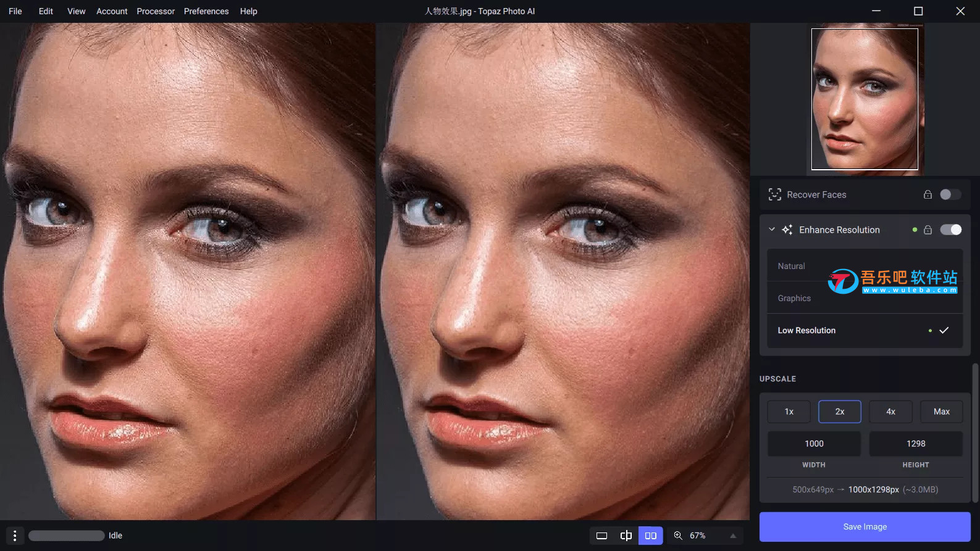The width and height of the screenshot is (980, 551).
Task: Open the Processor menu
Action: tap(156, 11)
